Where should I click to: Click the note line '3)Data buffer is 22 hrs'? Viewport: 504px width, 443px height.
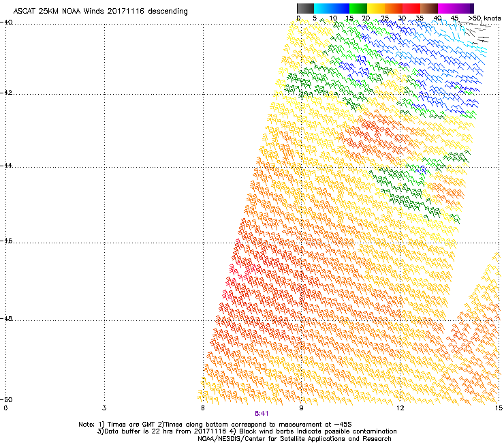click(x=247, y=431)
